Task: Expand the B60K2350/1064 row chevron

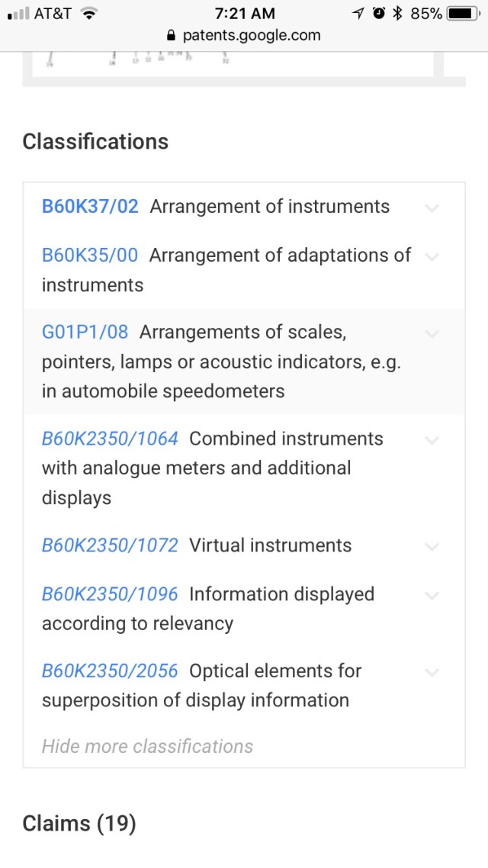Action: point(432,440)
